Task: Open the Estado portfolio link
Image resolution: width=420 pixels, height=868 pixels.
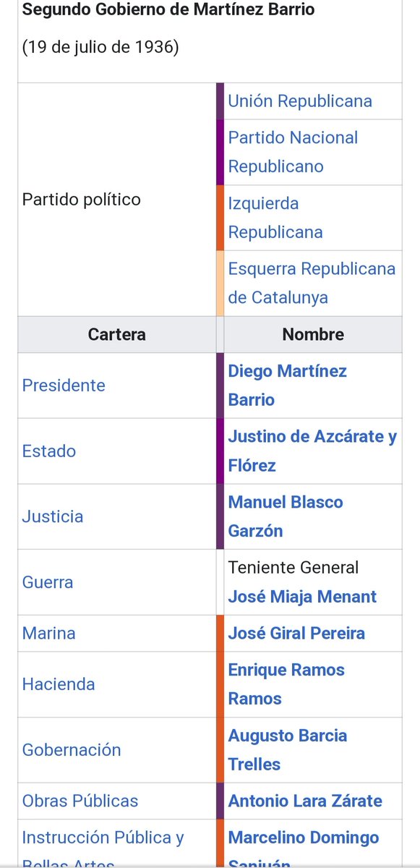Action: click(49, 451)
